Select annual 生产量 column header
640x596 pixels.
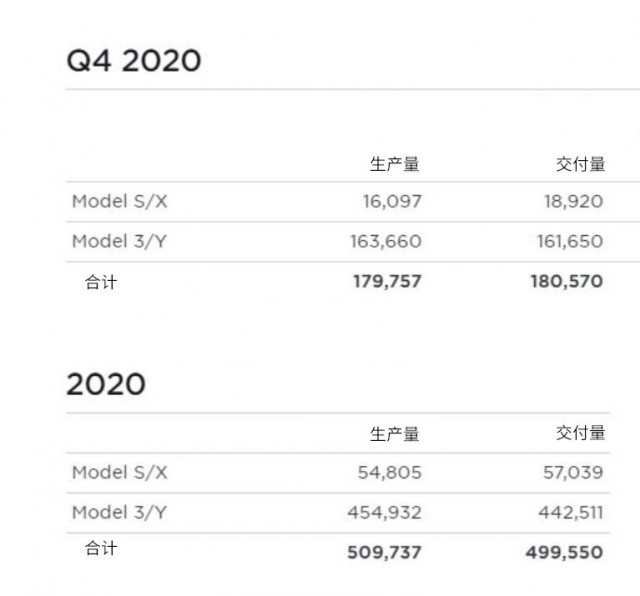point(394,434)
